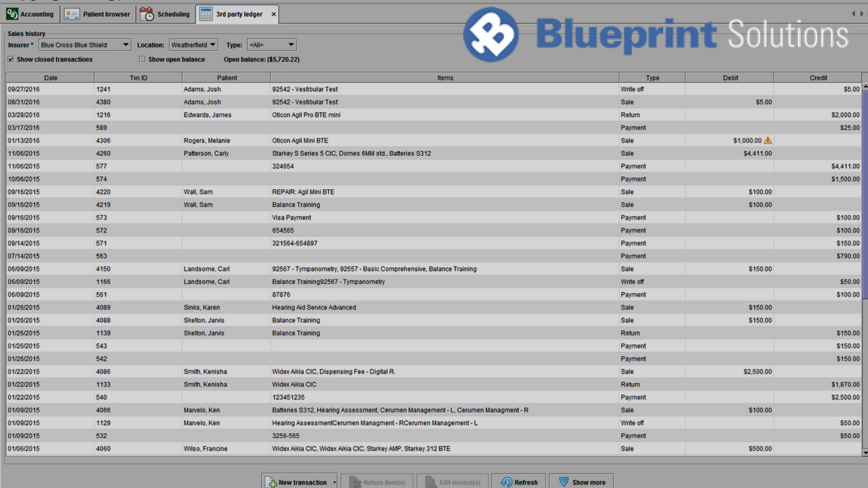The image size is (868, 488).
Task: Switch to the Patient browser tab
Action: point(98,14)
